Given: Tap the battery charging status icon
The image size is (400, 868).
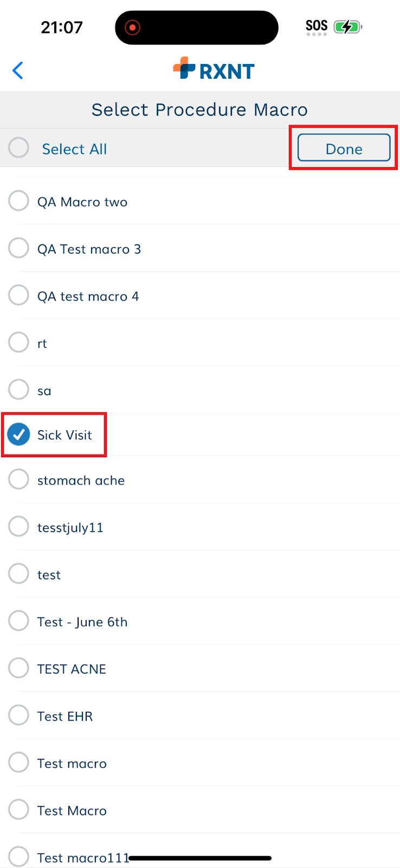Looking at the screenshot, I should [347, 27].
